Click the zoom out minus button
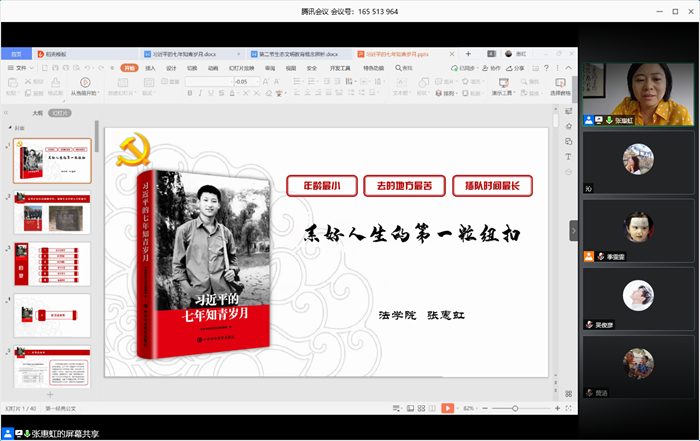This screenshot has width=700, height=441. point(485,408)
